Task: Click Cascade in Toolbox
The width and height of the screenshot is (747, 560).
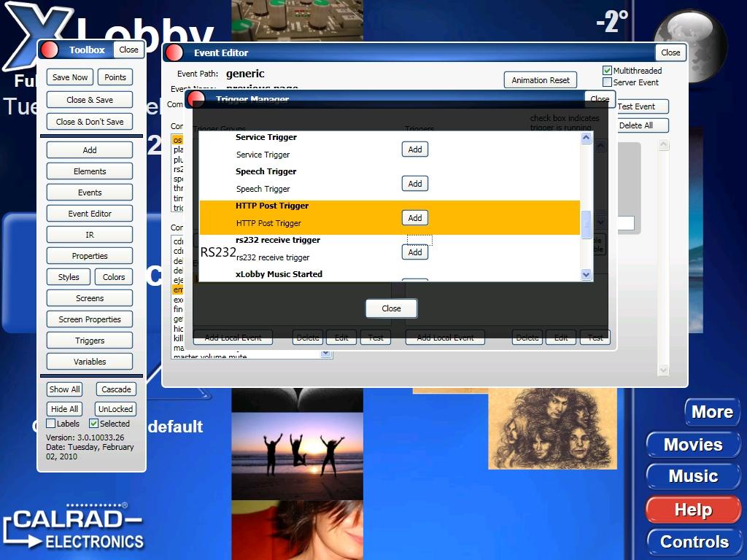Action: pyautogui.click(x=116, y=389)
